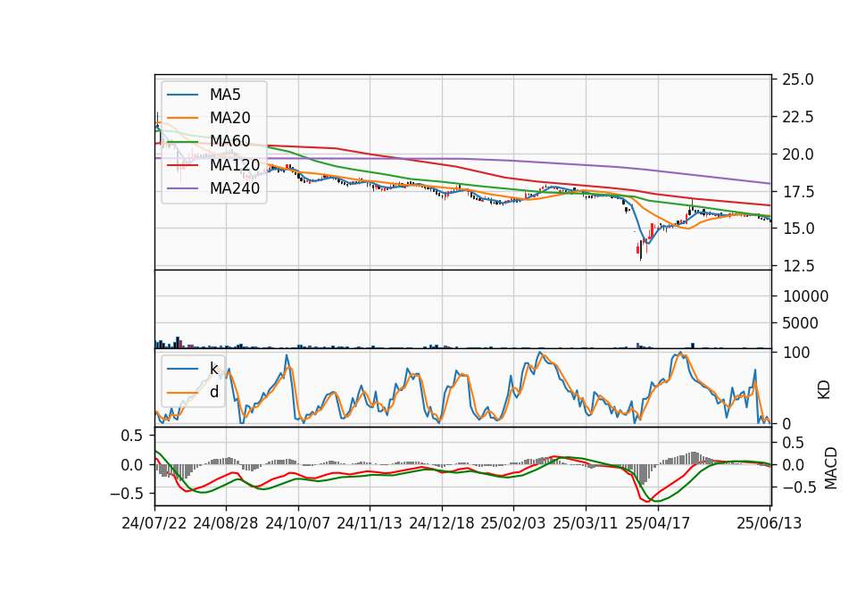Click the 24/12/18 date label
This screenshot has width=857, height=616.
click(x=442, y=523)
